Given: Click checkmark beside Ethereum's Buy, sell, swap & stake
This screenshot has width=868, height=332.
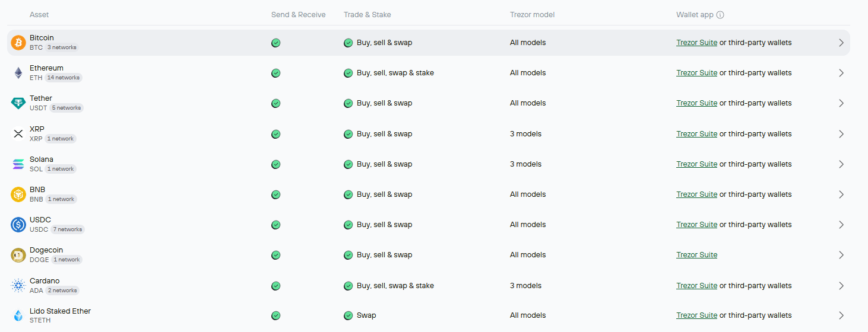Looking at the screenshot, I should 348,73.
